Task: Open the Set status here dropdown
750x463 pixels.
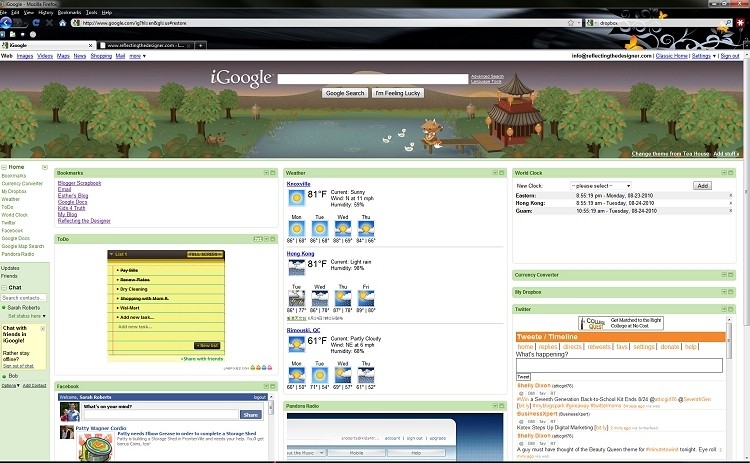Action: pos(44,316)
